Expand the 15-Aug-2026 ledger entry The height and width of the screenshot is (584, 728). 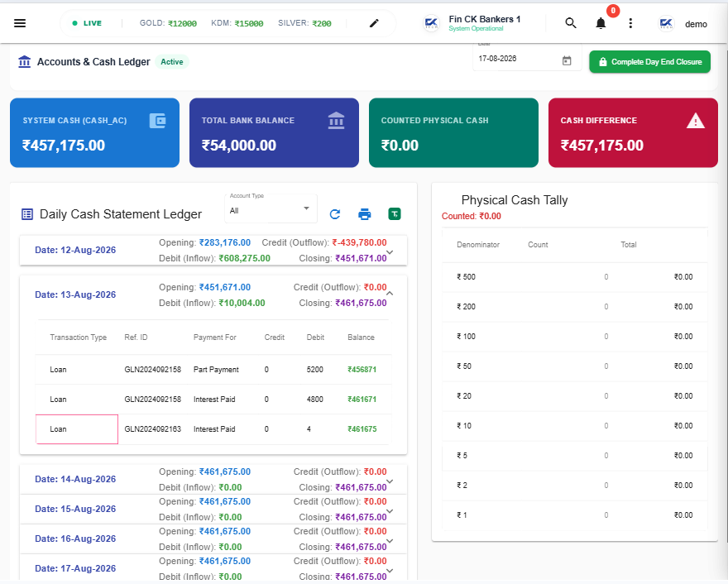pyautogui.click(x=390, y=511)
